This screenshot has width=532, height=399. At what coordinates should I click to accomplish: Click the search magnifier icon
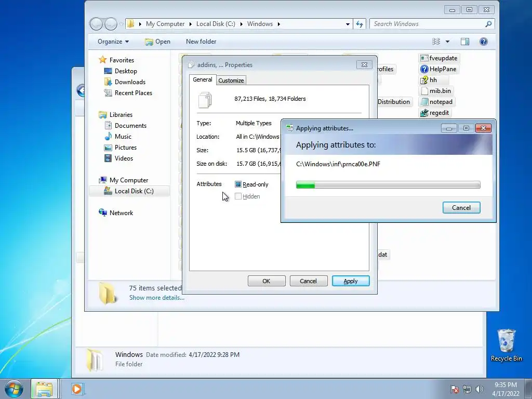pos(488,24)
